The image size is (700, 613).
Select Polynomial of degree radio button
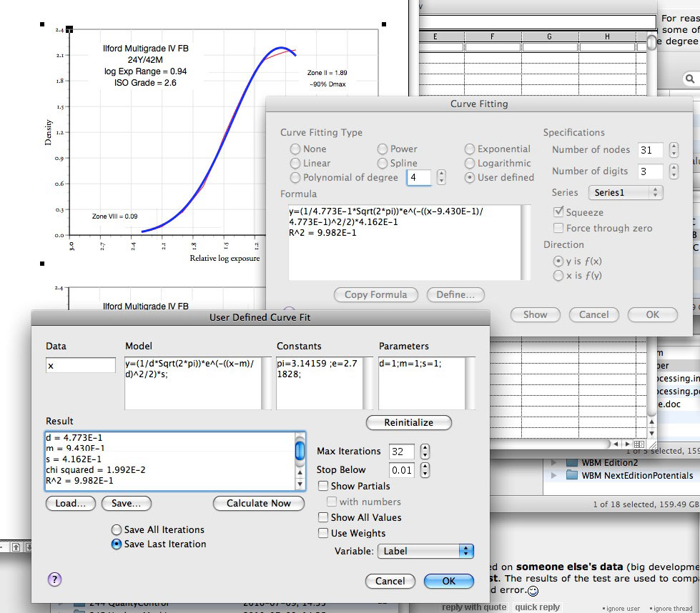pos(295,177)
